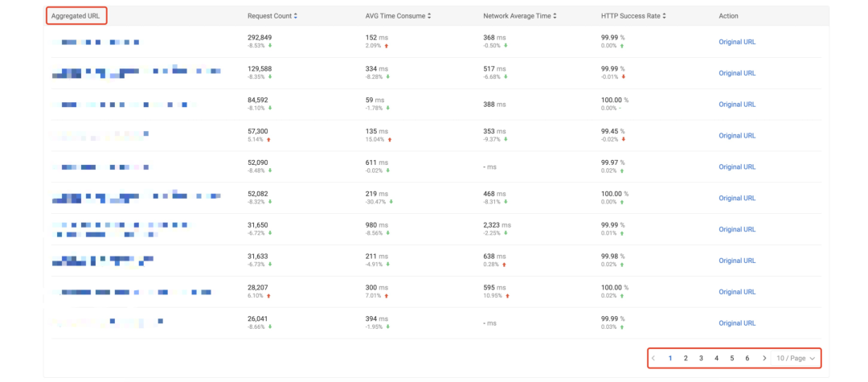Sort by Request Count column
The image size is (868, 382).
(296, 16)
